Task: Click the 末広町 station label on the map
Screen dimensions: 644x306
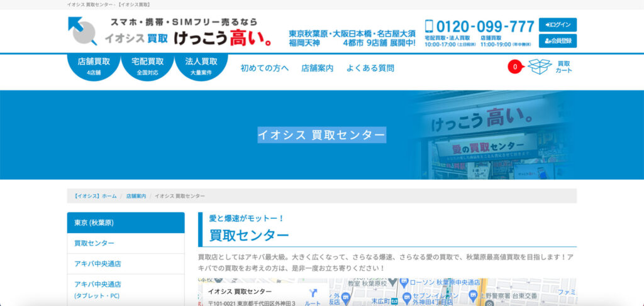Action: coord(380,300)
